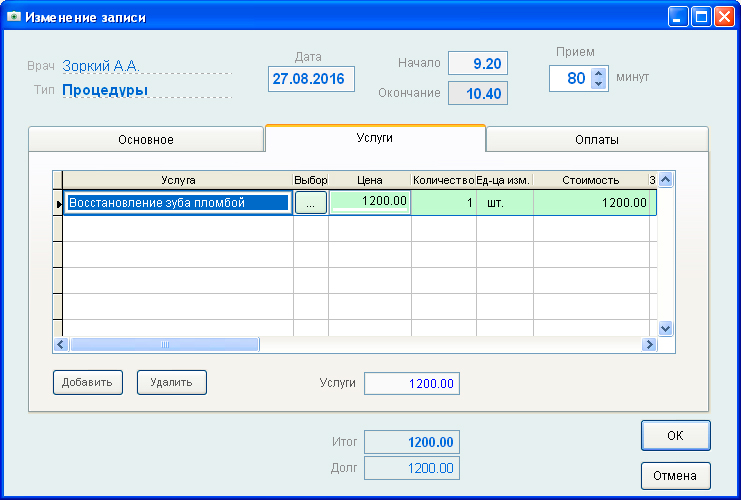Close the Изменение записи window
Screen dimensions: 741x500
(724, 17)
